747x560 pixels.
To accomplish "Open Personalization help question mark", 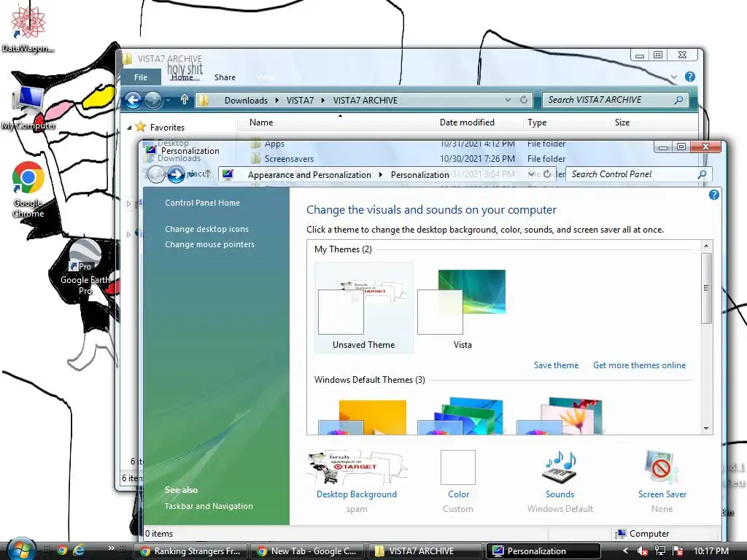I will click(713, 195).
